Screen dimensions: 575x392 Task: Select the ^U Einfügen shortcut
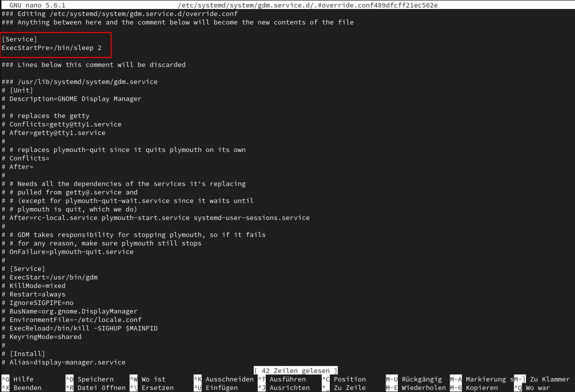click(x=216, y=387)
